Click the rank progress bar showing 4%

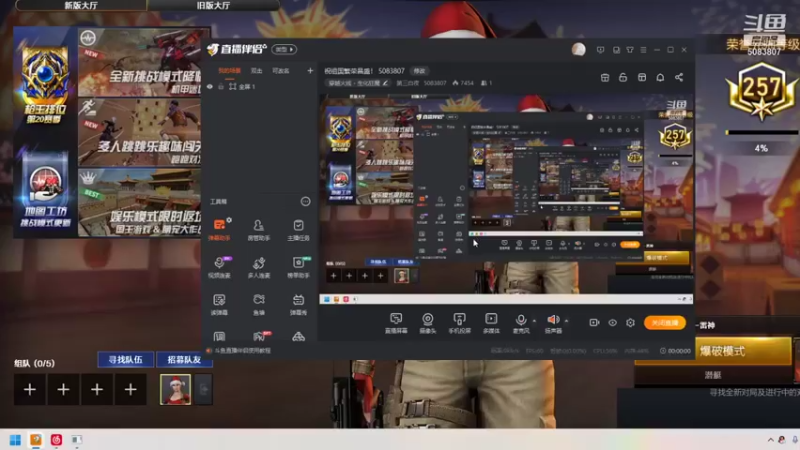(761, 133)
